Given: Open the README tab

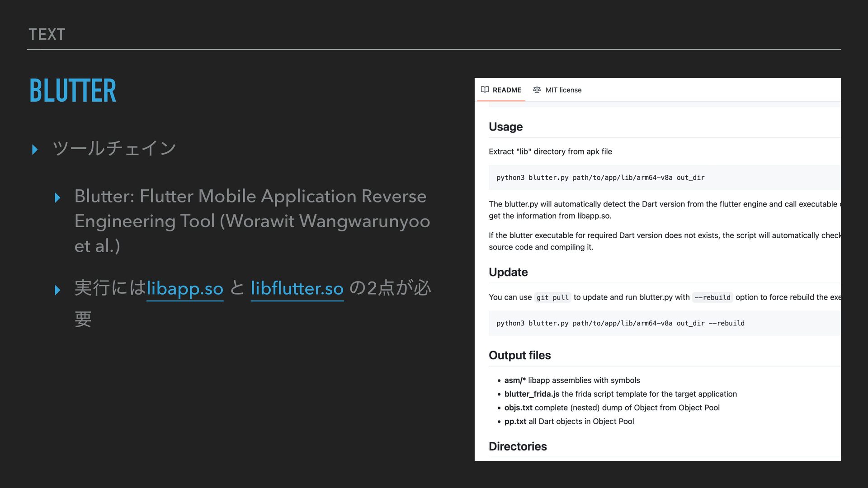Looking at the screenshot, I should pos(506,90).
